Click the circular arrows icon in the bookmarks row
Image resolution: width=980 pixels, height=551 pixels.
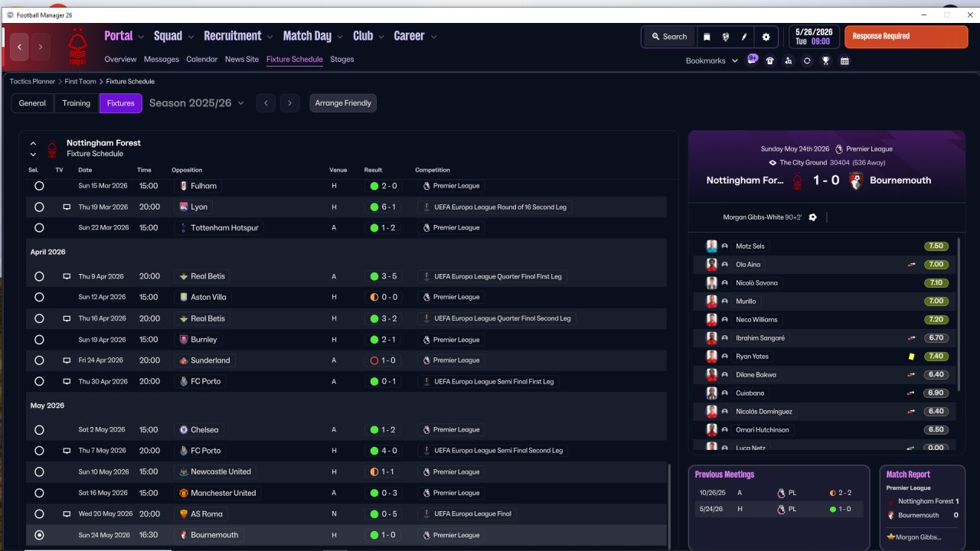(807, 61)
